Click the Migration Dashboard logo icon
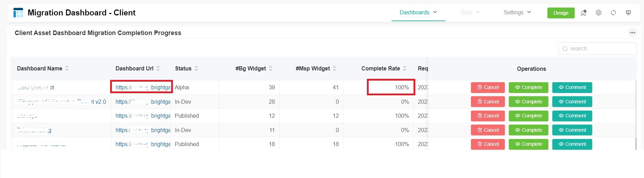Image resolution: width=644 pixels, height=178 pixels. pyautogui.click(x=18, y=13)
